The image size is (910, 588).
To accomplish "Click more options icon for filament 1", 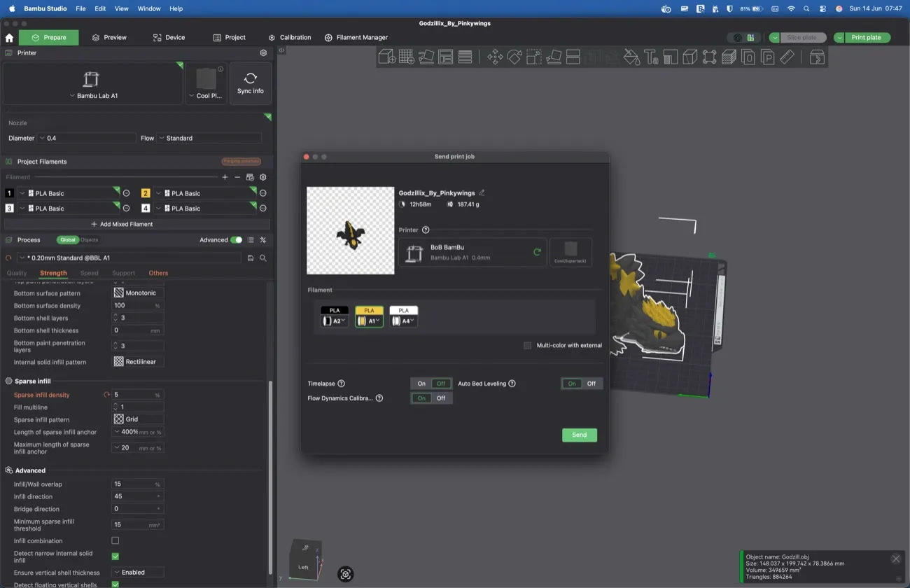I will coord(127,193).
